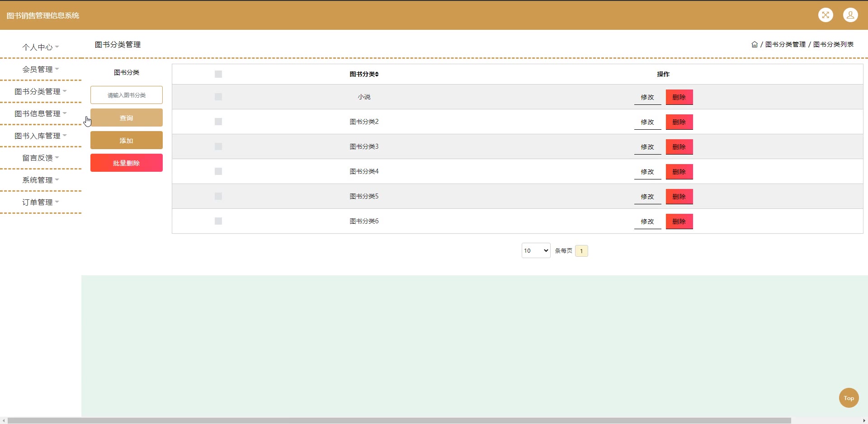This screenshot has height=424, width=868.
Task: Expand the 会员管理 menu
Action: pyautogui.click(x=41, y=69)
